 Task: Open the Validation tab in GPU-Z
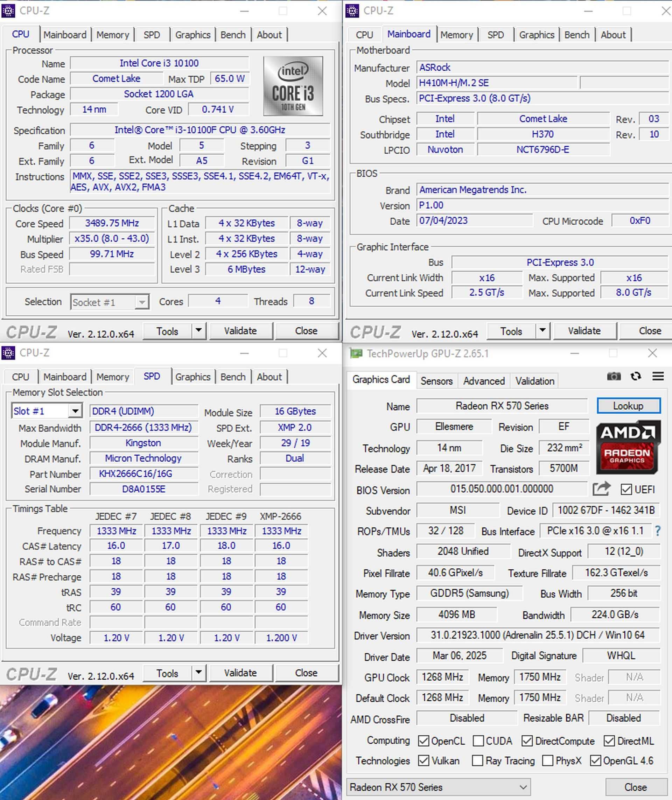[x=535, y=381]
